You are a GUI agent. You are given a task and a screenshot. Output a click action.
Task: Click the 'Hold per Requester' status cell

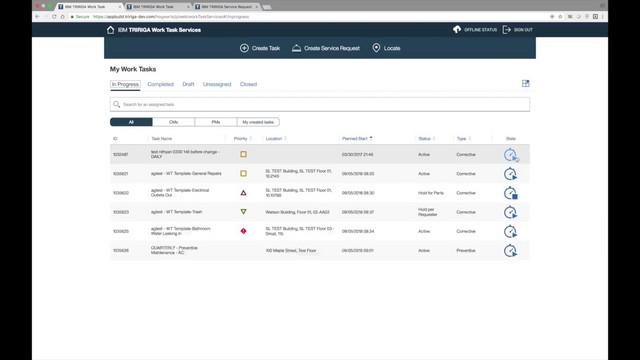click(x=427, y=212)
